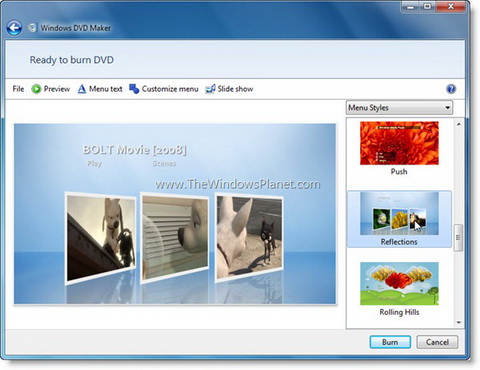This screenshot has width=480, height=370.
Task: Click the Windows DVD Maker disc icon
Action: click(x=32, y=28)
